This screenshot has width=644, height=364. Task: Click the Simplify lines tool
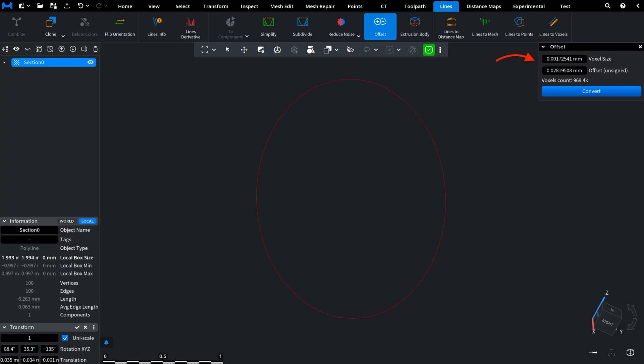click(268, 27)
